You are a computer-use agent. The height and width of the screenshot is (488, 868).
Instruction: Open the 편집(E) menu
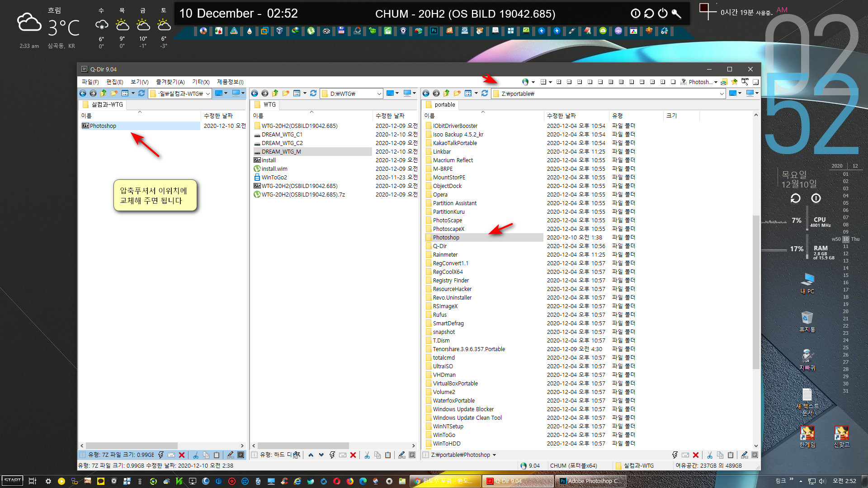115,82
